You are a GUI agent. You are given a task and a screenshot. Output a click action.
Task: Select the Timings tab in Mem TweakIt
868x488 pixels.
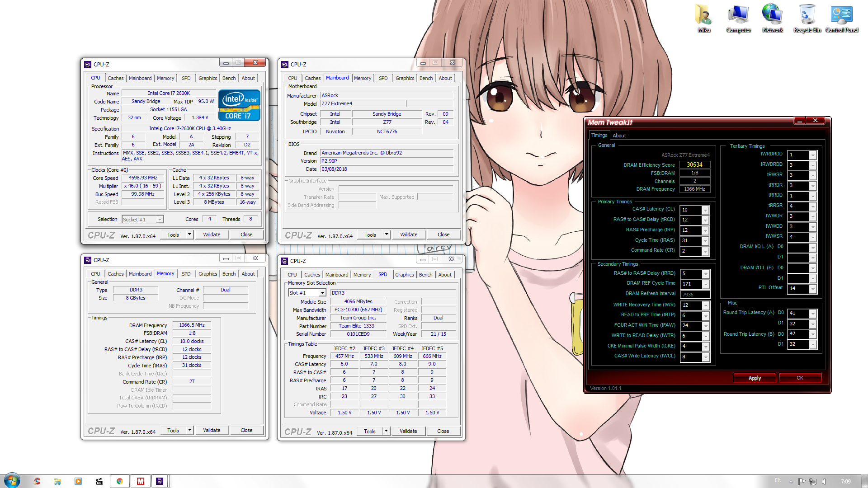(x=599, y=135)
